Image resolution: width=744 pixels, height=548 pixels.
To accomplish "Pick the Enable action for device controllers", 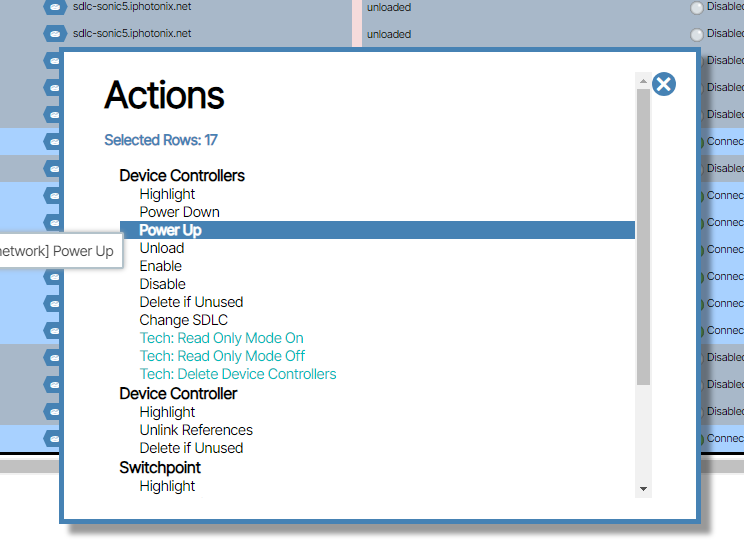I will [x=160, y=266].
